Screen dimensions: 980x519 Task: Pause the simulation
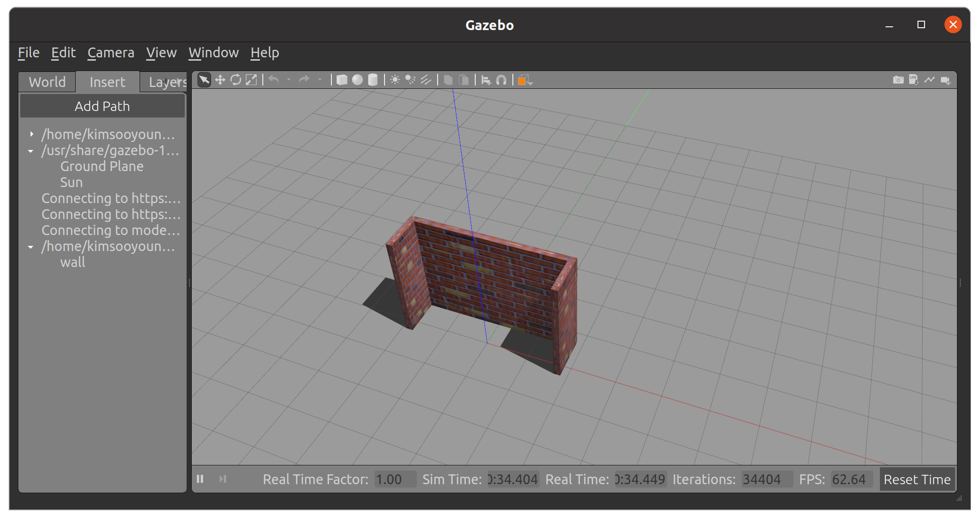(200, 479)
